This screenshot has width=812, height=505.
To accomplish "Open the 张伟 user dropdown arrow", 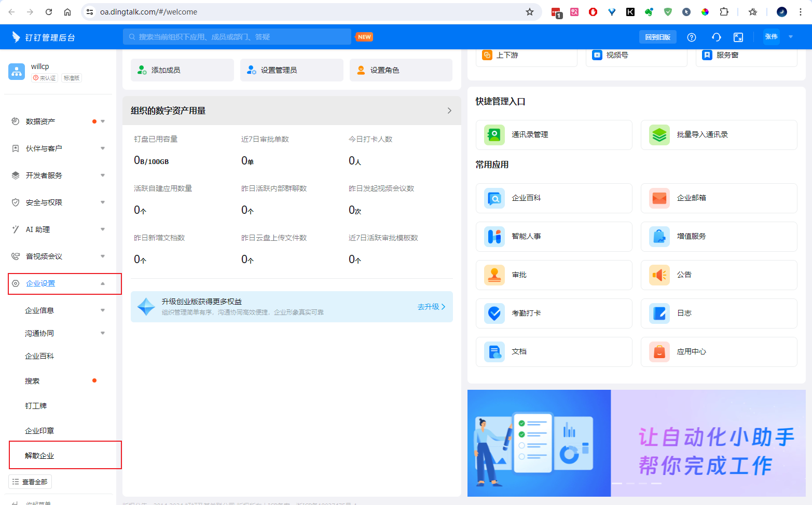I will coord(791,37).
